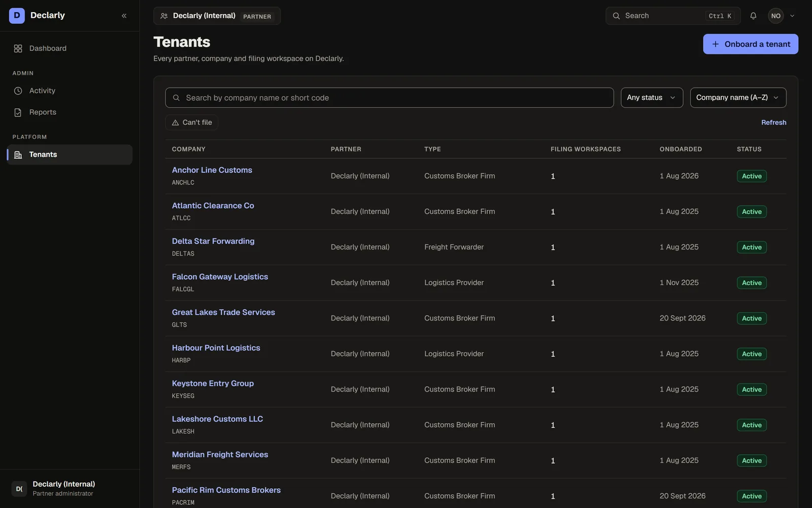
Task: Click the Declarly logo icon
Action: (x=17, y=16)
